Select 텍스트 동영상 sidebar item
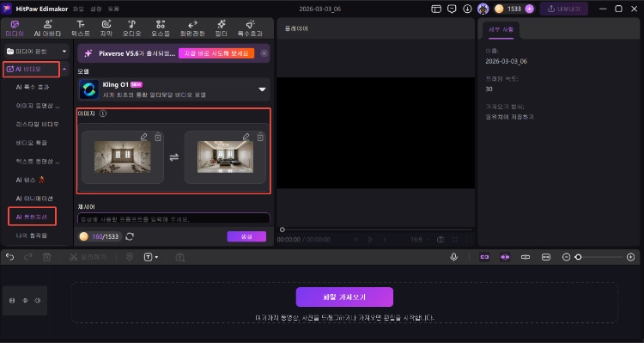This screenshot has width=644, height=343. 38,162
